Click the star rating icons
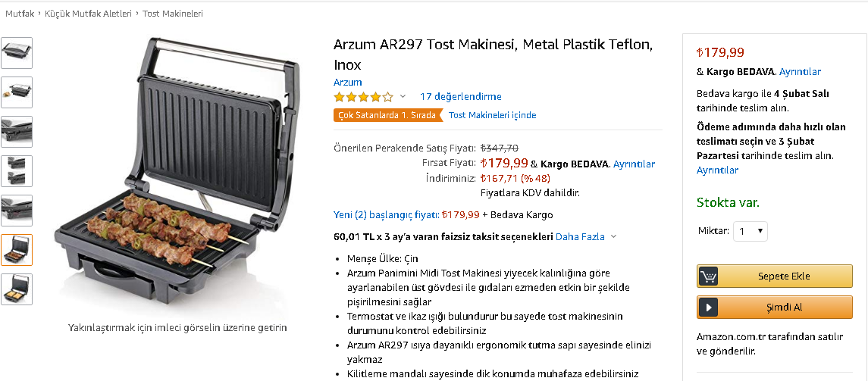 click(x=363, y=97)
